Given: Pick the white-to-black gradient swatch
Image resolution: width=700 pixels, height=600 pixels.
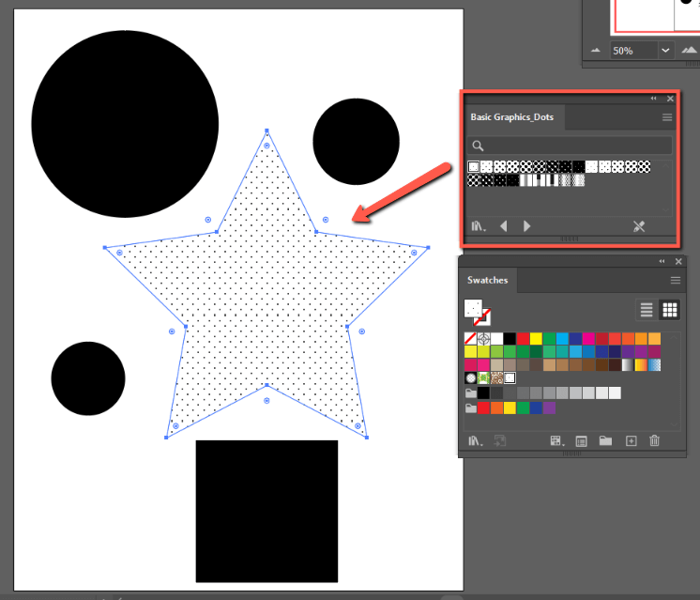Looking at the screenshot, I should click(628, 365).
